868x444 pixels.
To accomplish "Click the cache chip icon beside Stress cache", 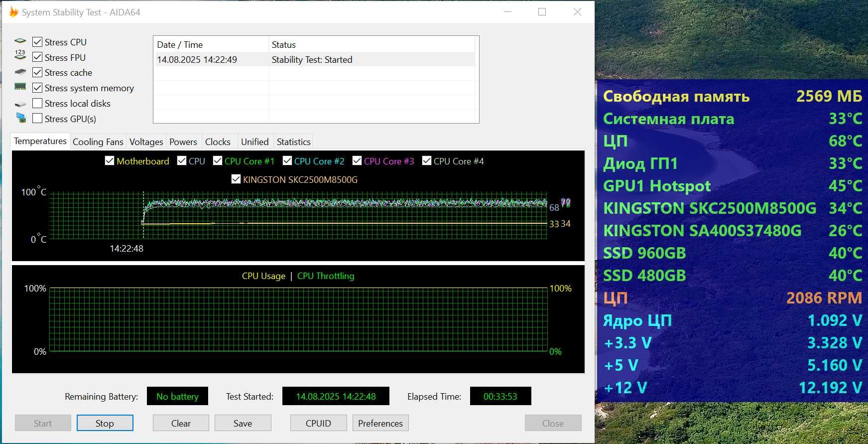I will point(20,72).
